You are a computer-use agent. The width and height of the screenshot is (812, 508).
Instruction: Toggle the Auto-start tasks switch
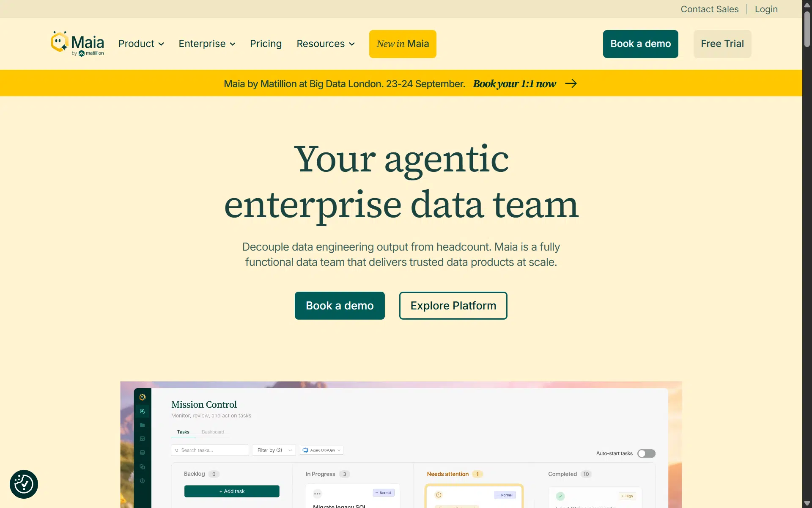point(646,453)
